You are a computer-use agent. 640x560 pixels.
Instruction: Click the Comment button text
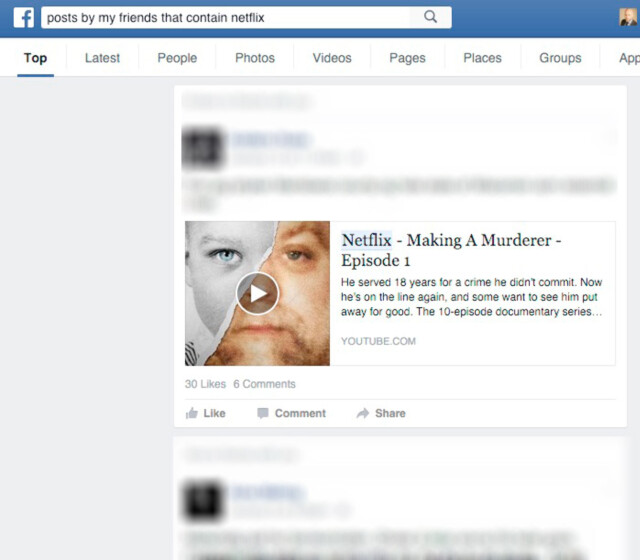300,413
